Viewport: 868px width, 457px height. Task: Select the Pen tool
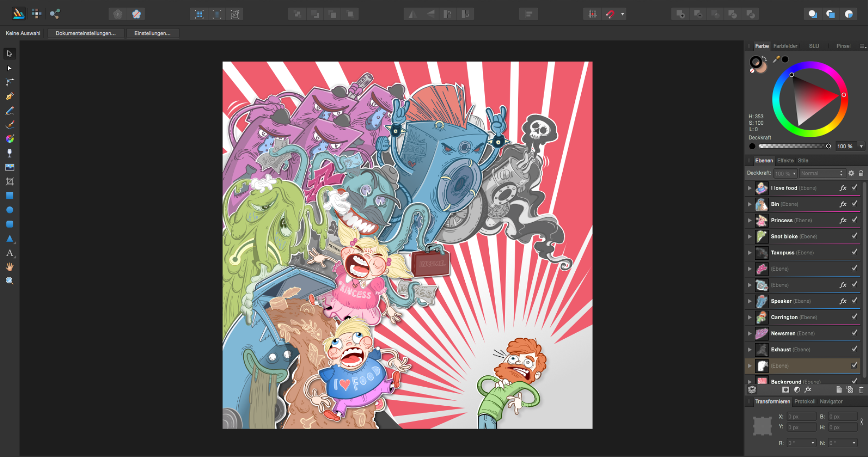[10, 96]
